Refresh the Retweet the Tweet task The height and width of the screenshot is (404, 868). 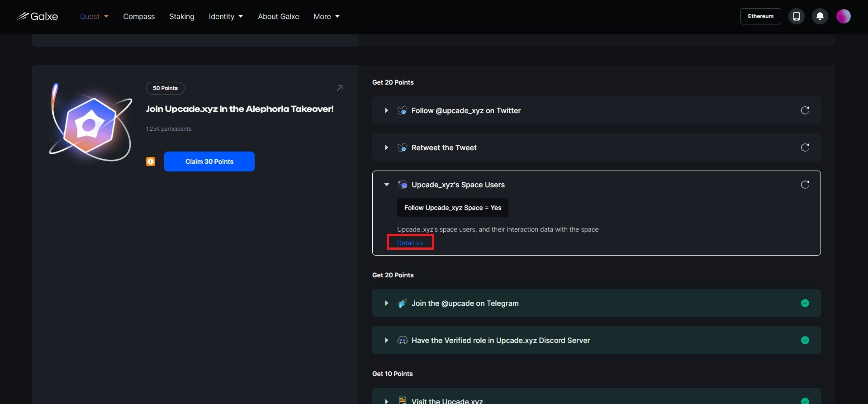point(805,147)
